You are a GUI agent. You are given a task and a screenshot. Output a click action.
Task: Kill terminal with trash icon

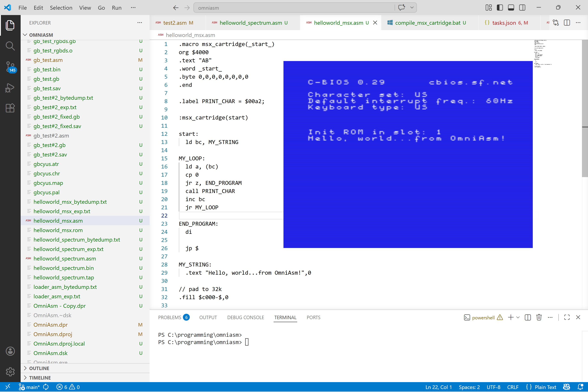point(539,317)
